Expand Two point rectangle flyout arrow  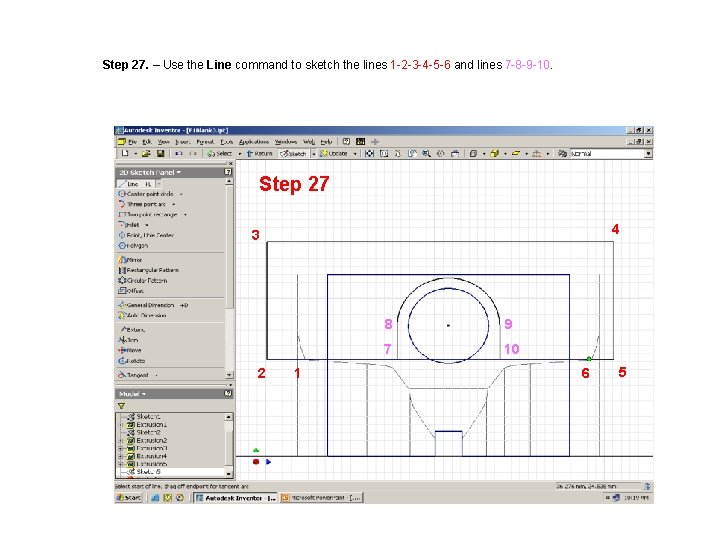[185, 214]
